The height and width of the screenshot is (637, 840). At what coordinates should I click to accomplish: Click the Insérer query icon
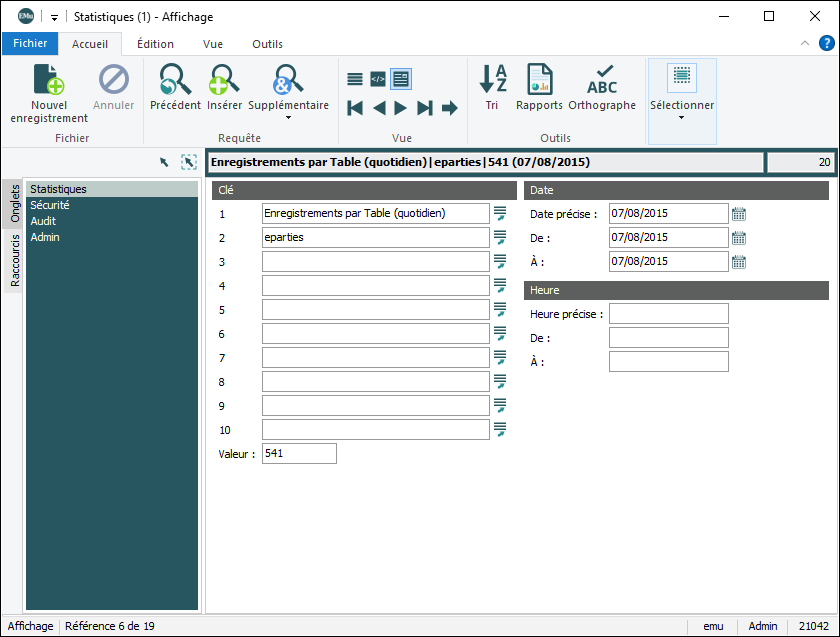pos(224,80)
